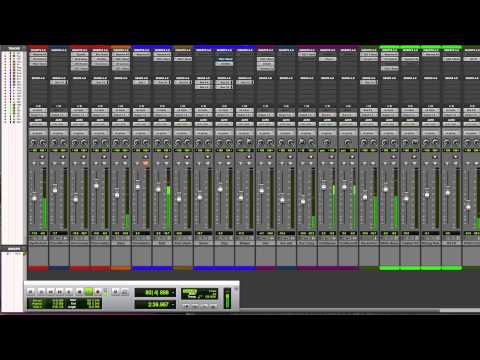Open the sub counter format dropdown arrow
The width and height of the screenshot is (480, 360).
(173, 305)
